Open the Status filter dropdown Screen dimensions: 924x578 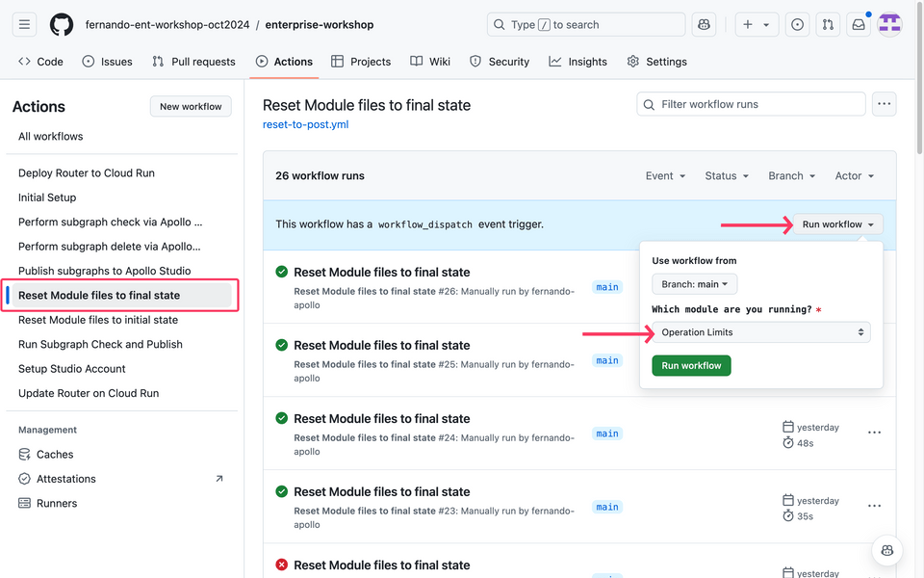727,175
